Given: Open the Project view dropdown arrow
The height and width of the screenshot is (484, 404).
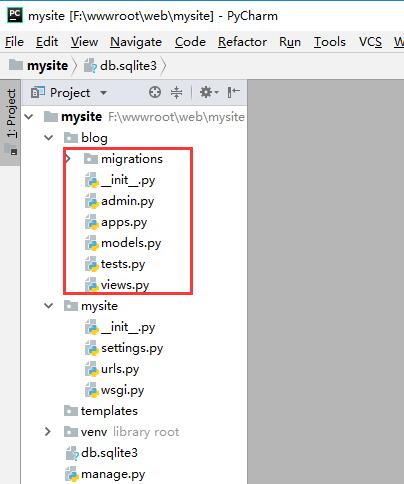Looking at the screenshot, I should 103,93.
